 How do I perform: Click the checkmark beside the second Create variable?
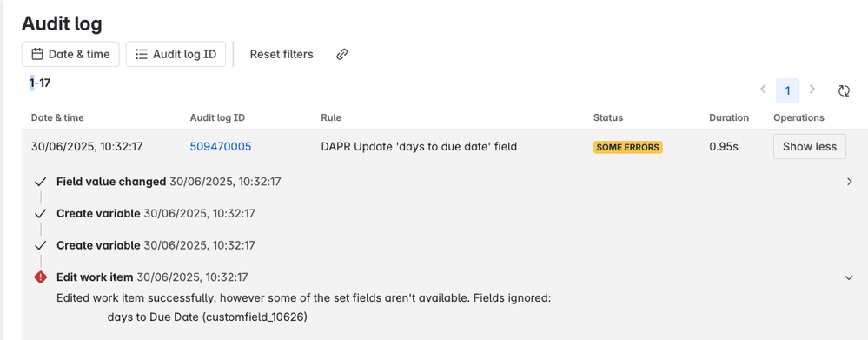click(x=40, y=245)
